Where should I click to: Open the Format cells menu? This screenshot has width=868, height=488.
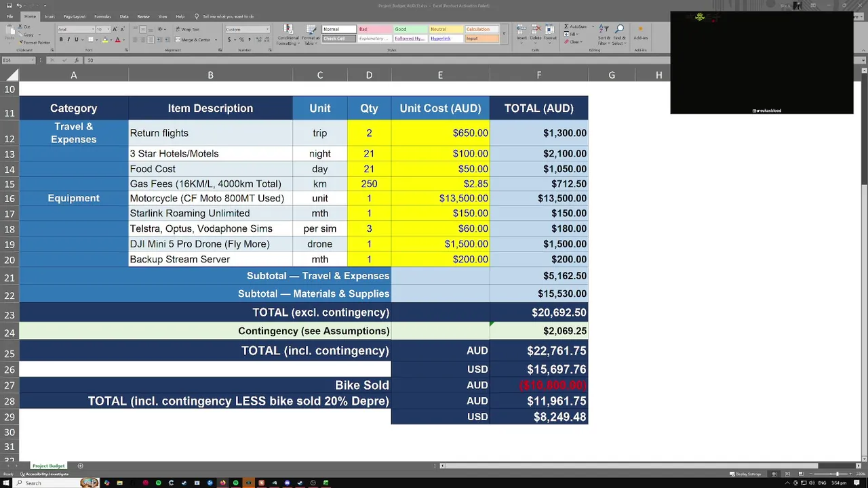click(x=550, y=33)
